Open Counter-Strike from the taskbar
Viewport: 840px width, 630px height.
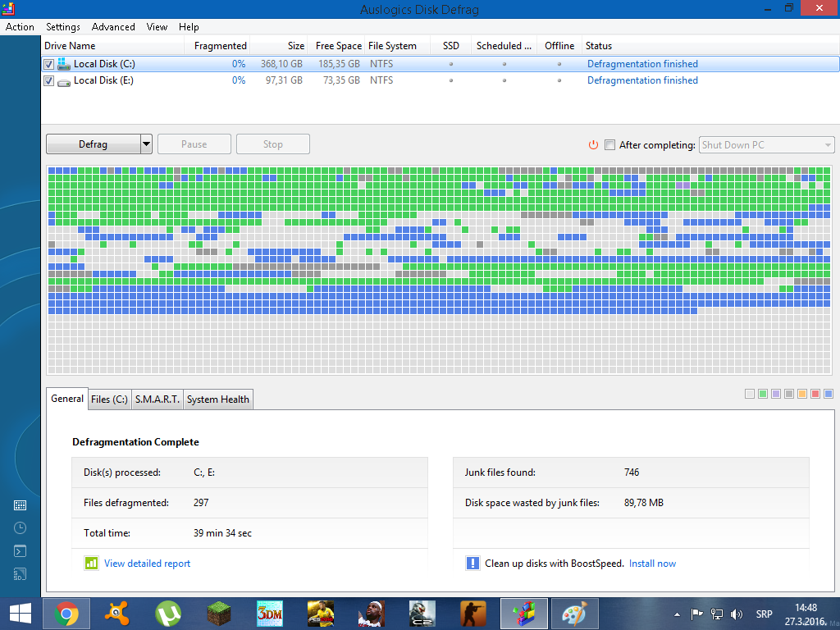473,614
